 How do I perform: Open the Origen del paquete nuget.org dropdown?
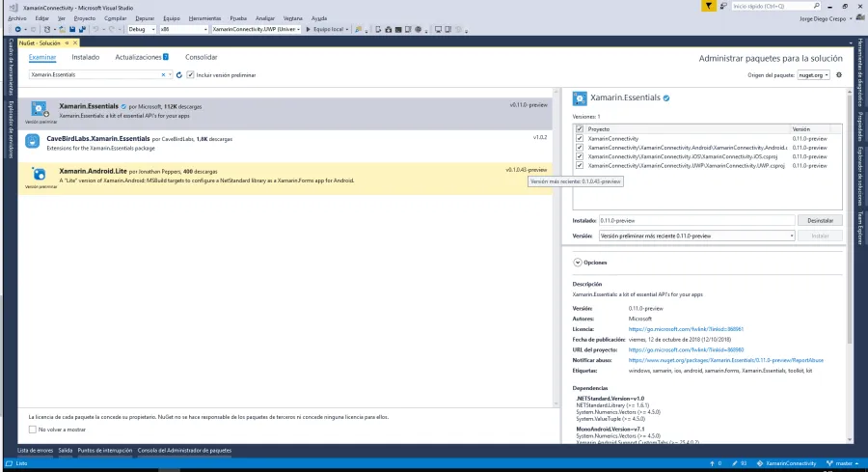tap(813, 74)
